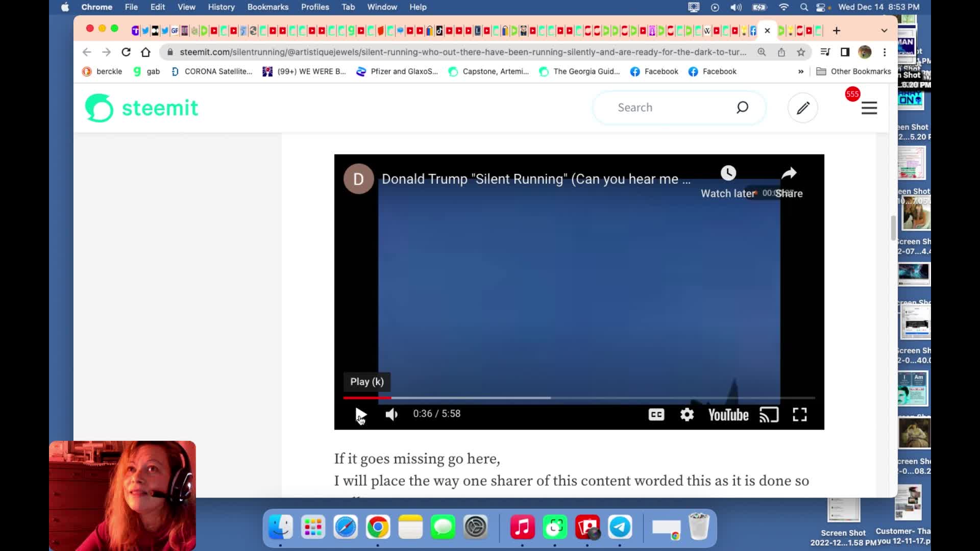Go forward in browser

click(x=106, y=52)
